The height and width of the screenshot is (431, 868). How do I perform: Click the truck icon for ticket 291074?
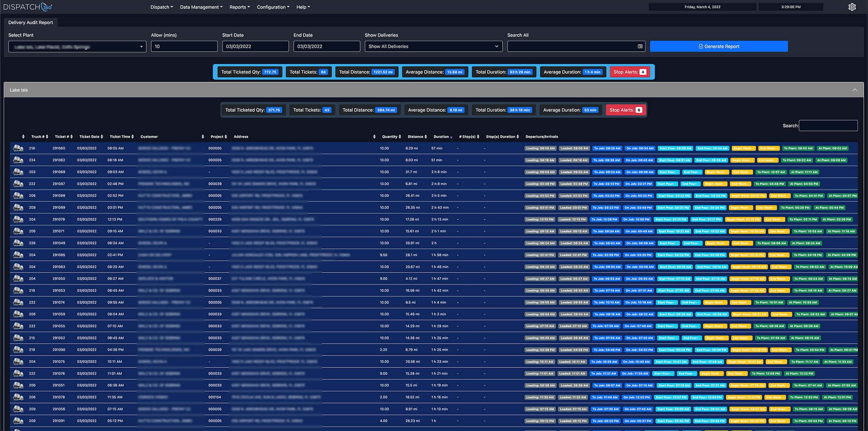coord(18,303)
